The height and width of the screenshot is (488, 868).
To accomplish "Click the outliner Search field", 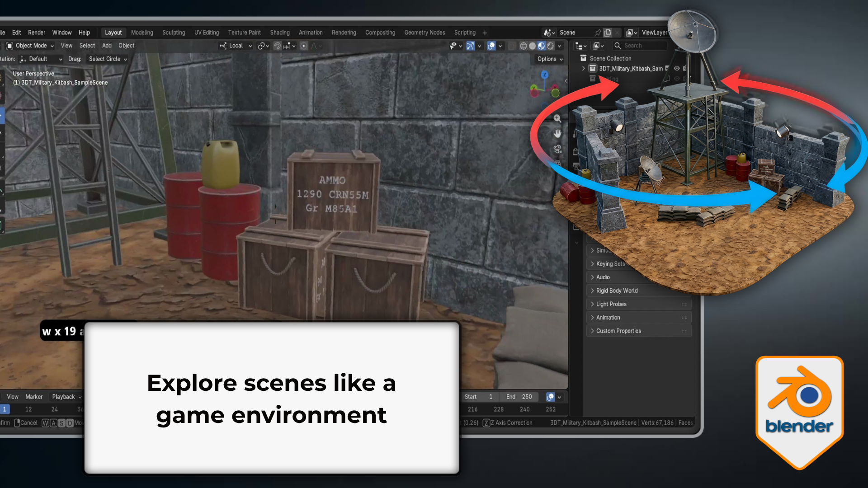I will click(640, 46).
